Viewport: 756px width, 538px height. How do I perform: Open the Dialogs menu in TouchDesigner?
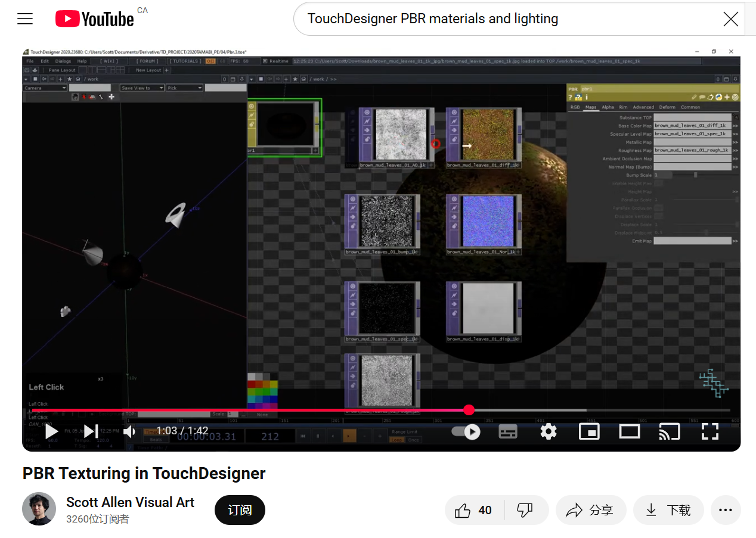point(63,61)
